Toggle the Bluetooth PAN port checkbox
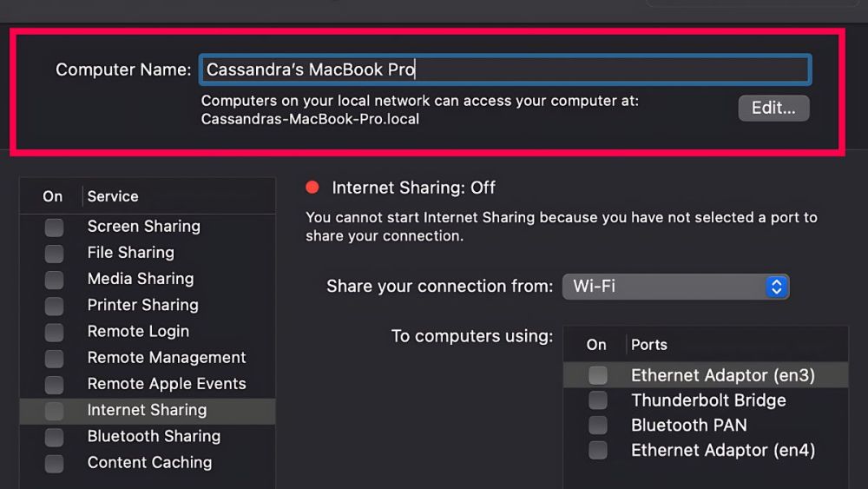The image size is (868, 489). (597, 426)
